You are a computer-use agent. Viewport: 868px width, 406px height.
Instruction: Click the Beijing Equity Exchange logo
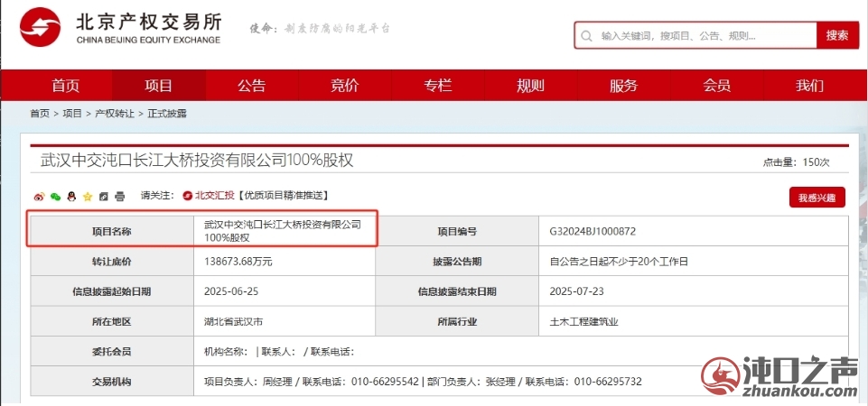[x=120, y=27]
